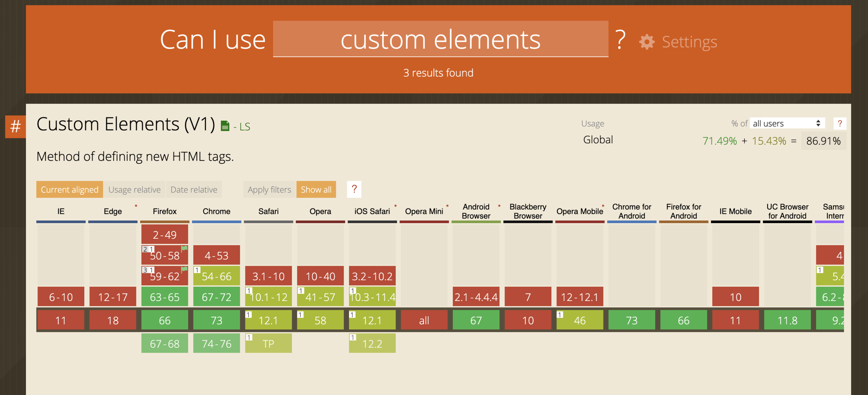Screen dimensions: 868x395
Task: Expand Firefox 2-49 version details
Action: click(x=165, y=235)
